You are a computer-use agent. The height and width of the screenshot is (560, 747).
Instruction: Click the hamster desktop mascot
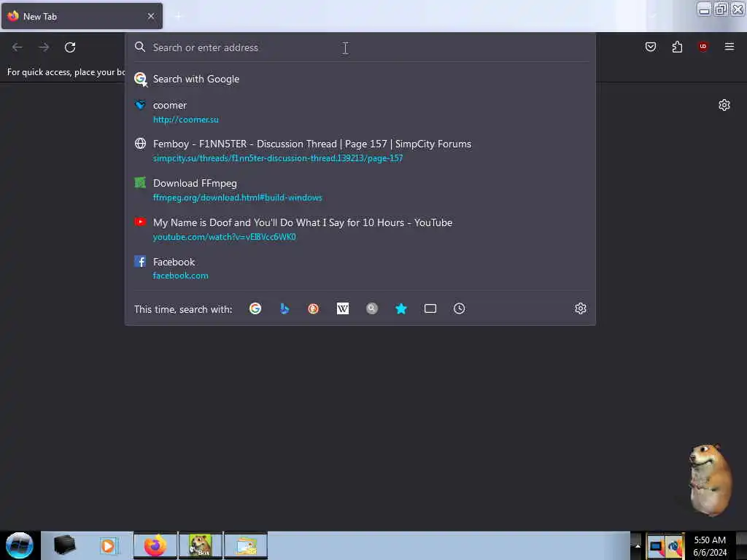point(710,479)
